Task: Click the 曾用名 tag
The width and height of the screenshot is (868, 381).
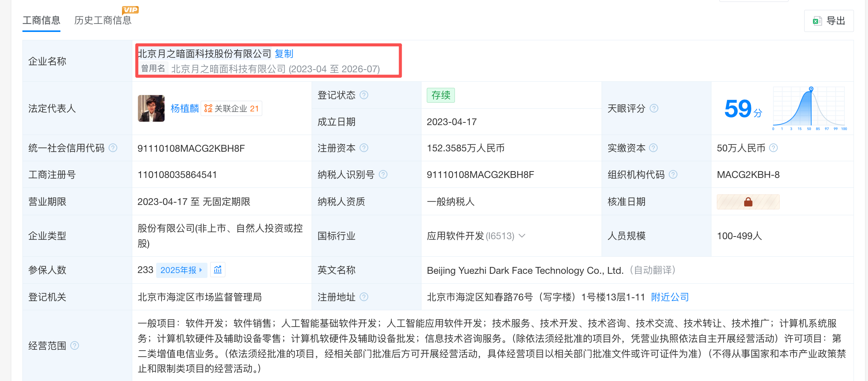Action: pyautogui.click(x=153, y=68)
